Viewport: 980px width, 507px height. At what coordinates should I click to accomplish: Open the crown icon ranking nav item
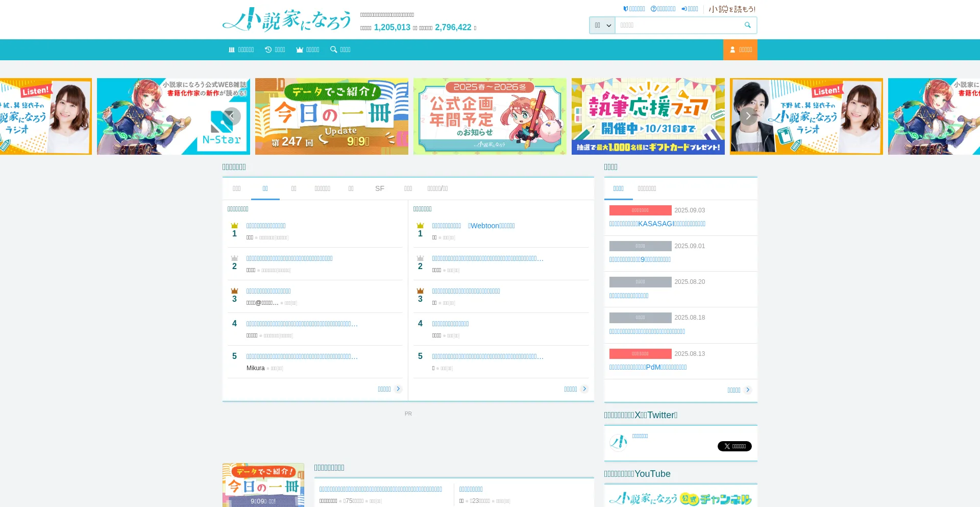[x=308, y=50]
